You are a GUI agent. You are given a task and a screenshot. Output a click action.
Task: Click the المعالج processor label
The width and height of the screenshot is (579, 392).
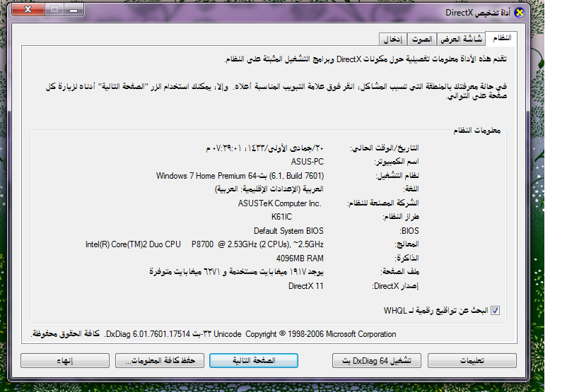tap(407, 244)
